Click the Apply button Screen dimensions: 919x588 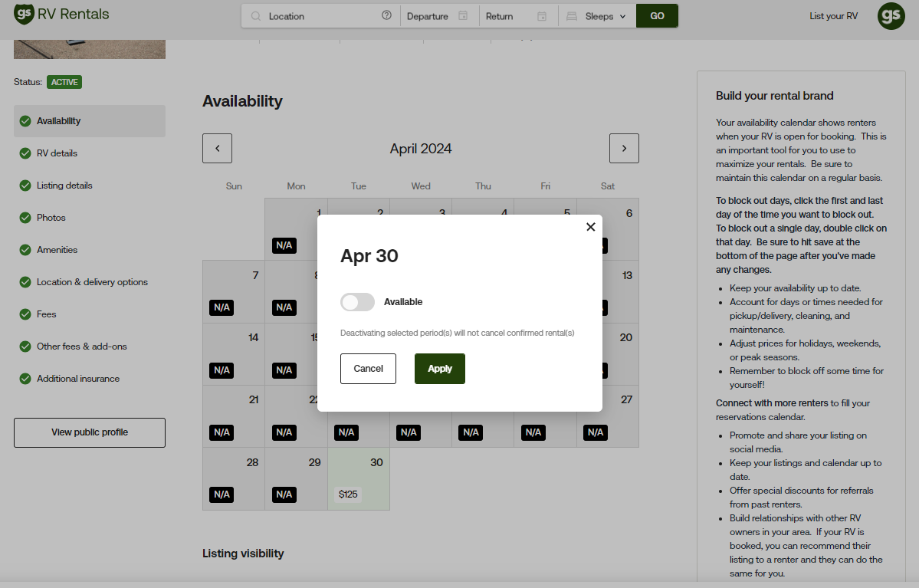[439, 369]
